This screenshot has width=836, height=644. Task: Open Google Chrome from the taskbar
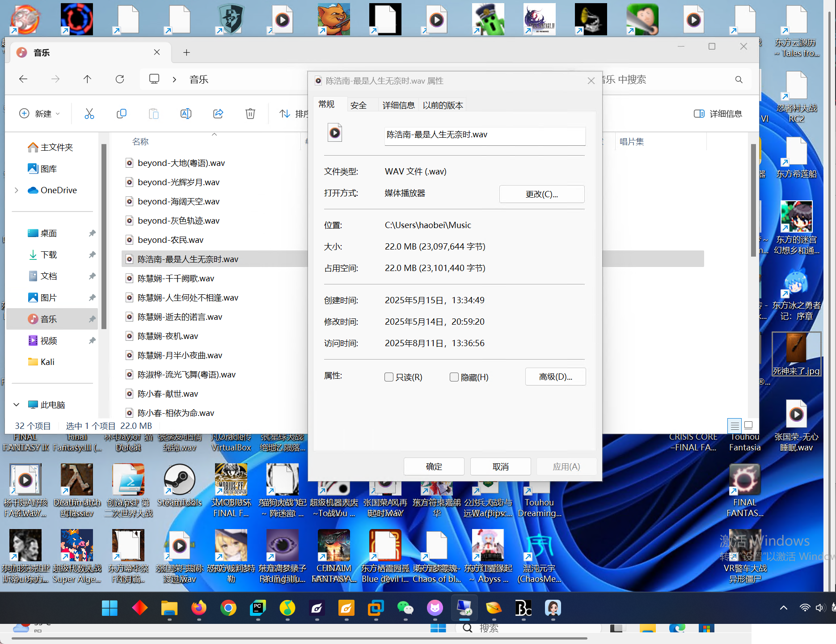(228, 608)
